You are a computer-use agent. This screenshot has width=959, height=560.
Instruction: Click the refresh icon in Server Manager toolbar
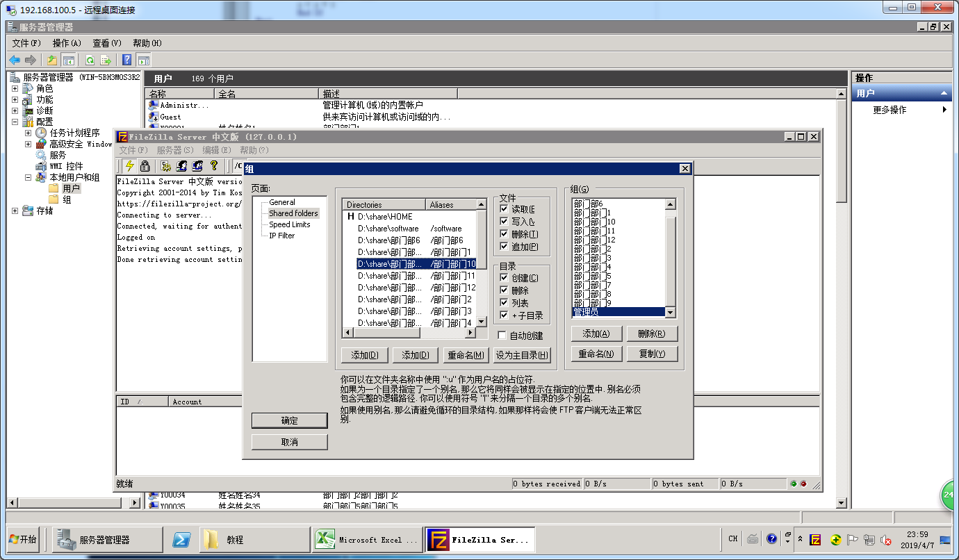pyautogui.click(x=90, y=60)
